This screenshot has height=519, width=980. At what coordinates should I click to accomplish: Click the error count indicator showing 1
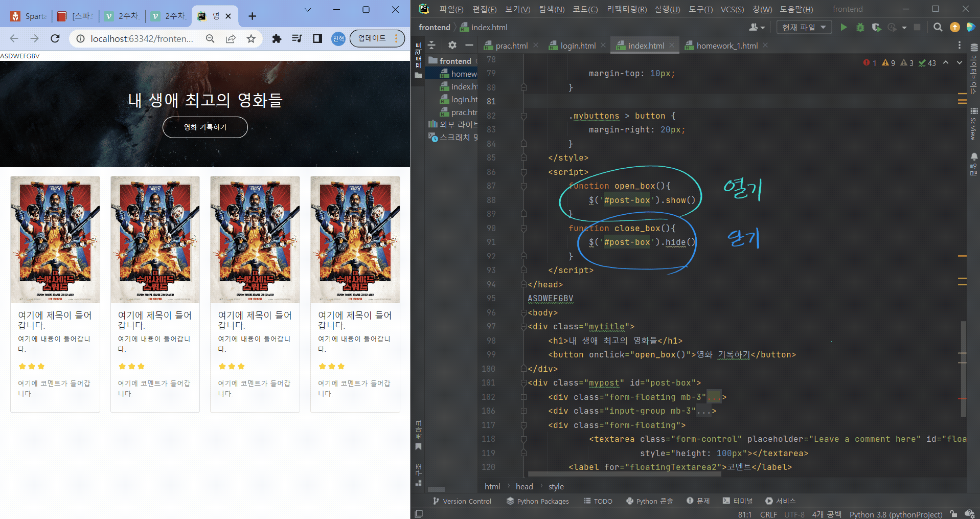[870, 63]
